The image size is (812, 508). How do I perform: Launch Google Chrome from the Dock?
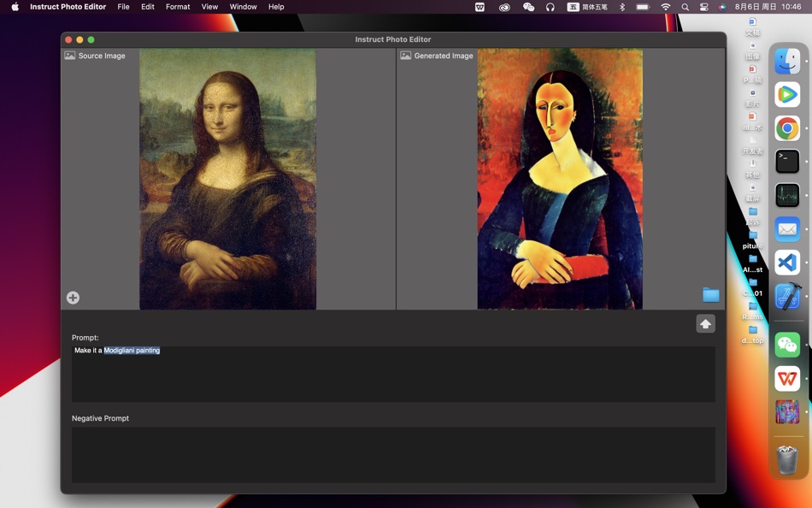pos(787,128)
